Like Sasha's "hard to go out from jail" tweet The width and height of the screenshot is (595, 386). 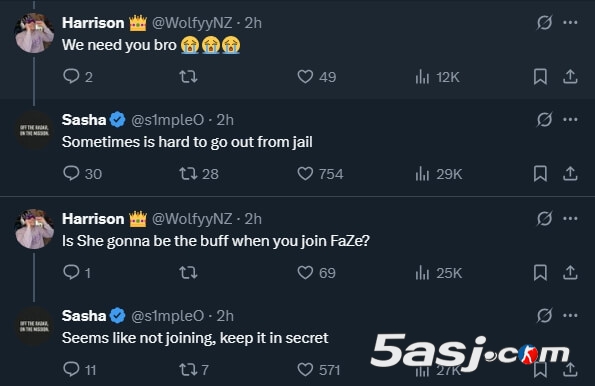(320, 174)
